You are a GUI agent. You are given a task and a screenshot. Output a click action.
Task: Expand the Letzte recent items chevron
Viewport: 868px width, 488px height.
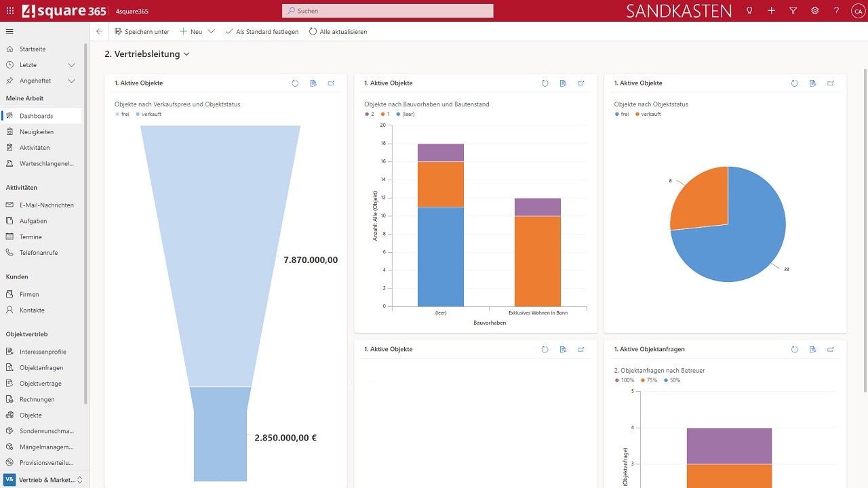[71, 65]
